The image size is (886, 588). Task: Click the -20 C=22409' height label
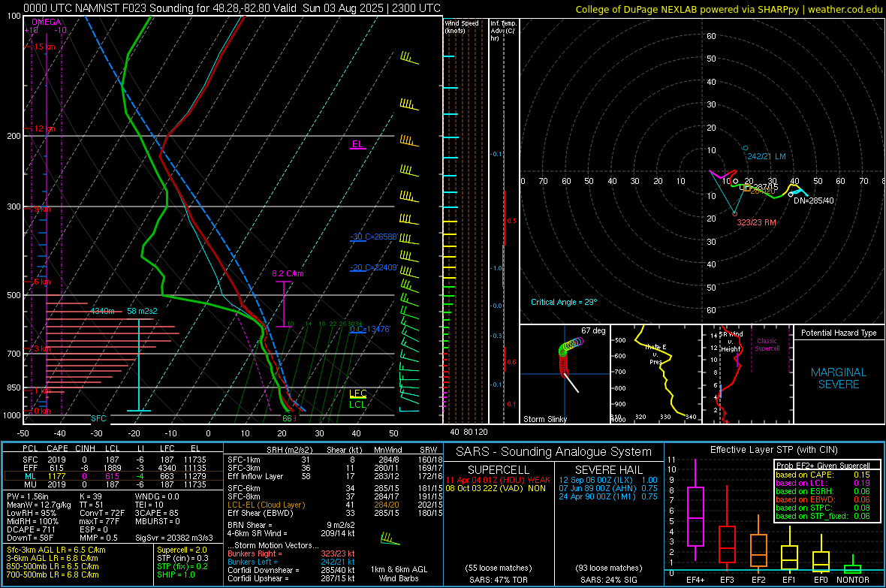[x=373, y=267]
